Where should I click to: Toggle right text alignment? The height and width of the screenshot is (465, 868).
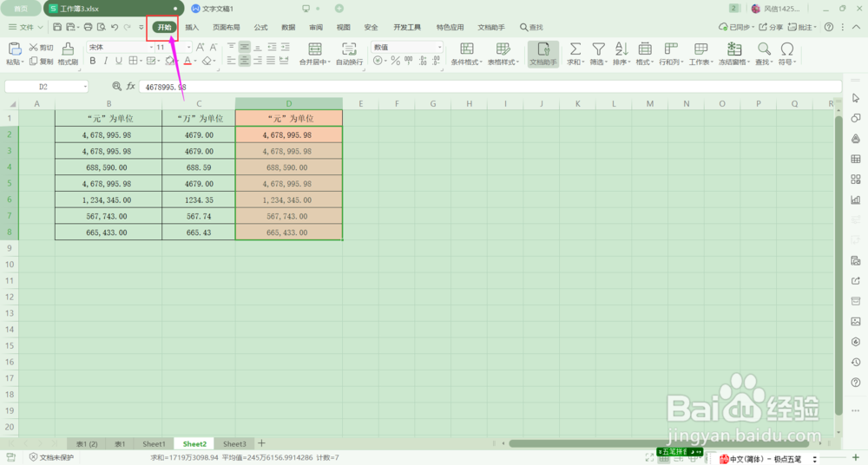258,61
